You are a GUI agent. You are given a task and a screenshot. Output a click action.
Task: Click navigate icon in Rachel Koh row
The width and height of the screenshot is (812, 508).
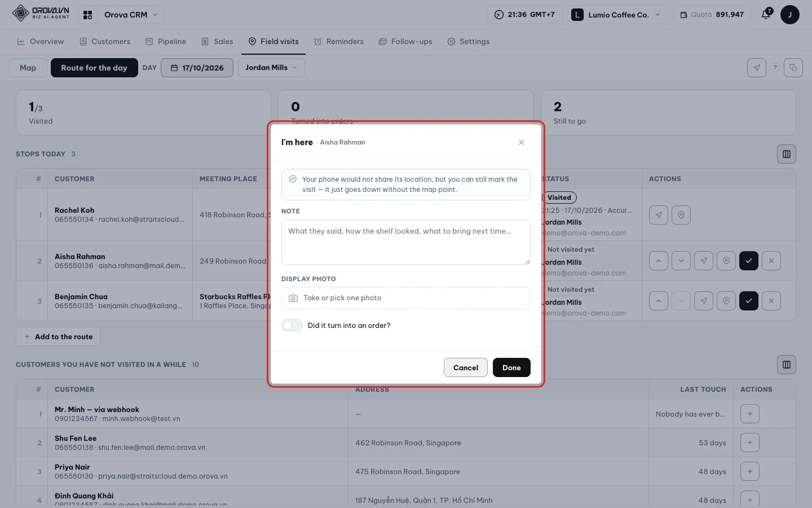[659, 215]
